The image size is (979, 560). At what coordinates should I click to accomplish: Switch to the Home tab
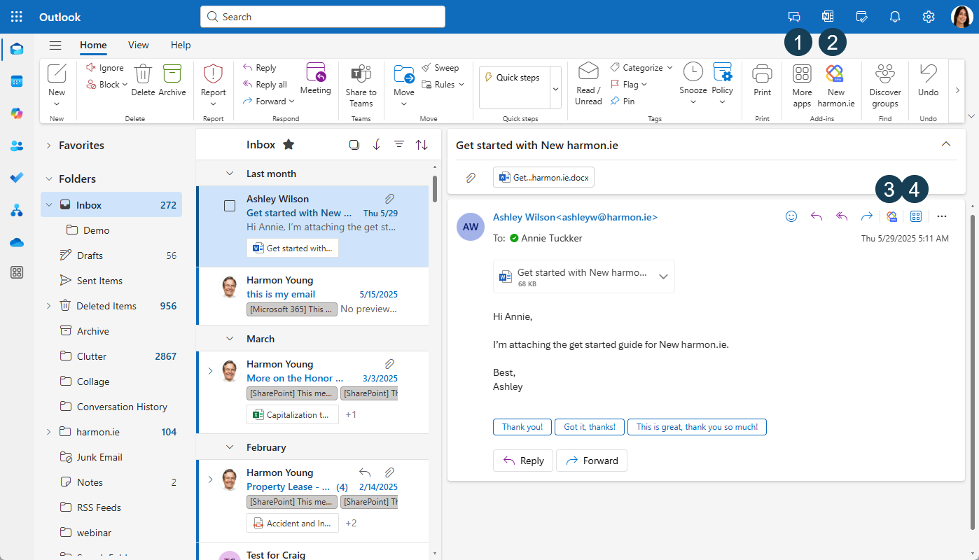click(93, 45)
